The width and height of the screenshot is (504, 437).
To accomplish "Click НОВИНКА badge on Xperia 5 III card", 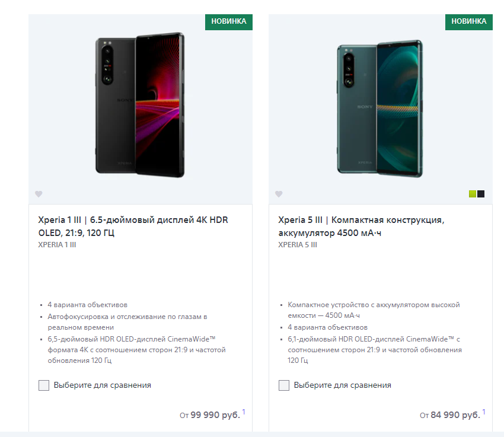I will (469, 21).
